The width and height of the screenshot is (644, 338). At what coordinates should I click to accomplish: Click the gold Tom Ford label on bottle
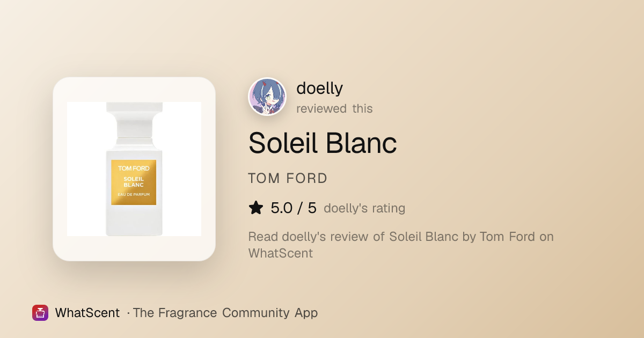click(x=134, y=182)
